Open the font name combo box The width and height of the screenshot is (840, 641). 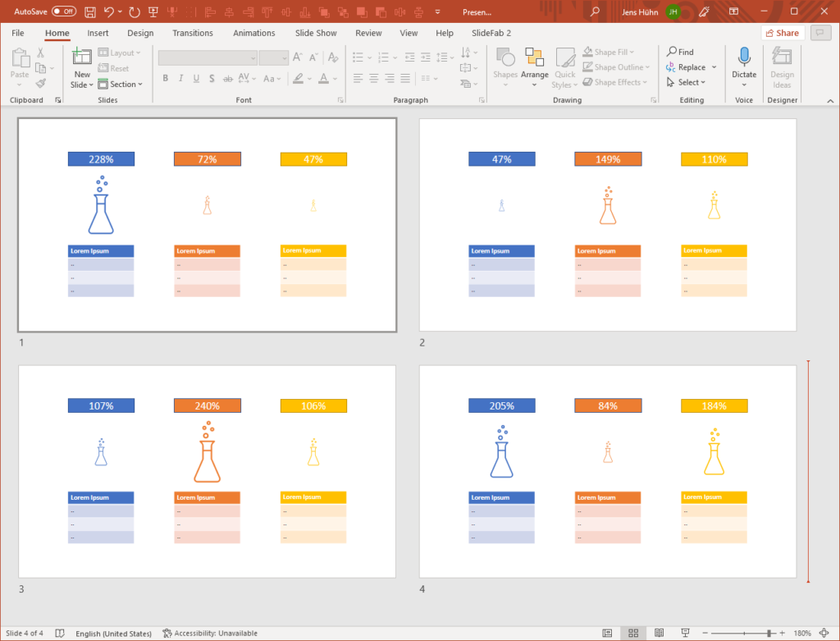pyautogui.click(x=208, y=57)
